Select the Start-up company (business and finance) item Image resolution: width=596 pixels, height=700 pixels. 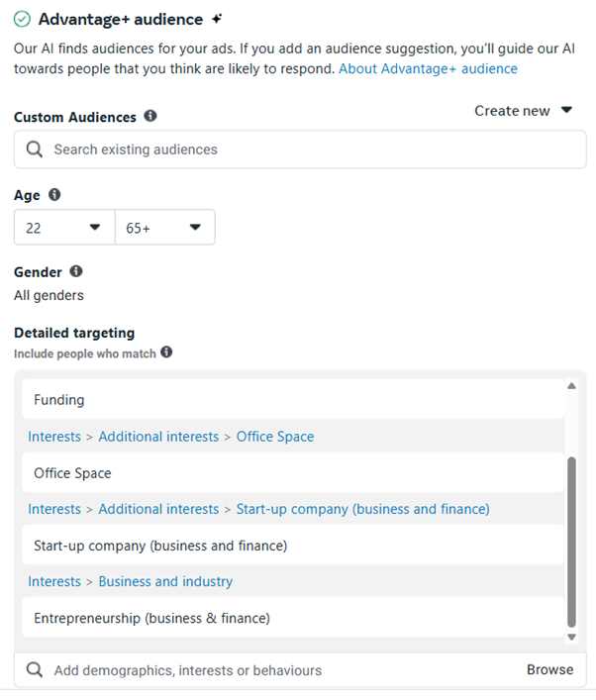(x=159, y=546)
